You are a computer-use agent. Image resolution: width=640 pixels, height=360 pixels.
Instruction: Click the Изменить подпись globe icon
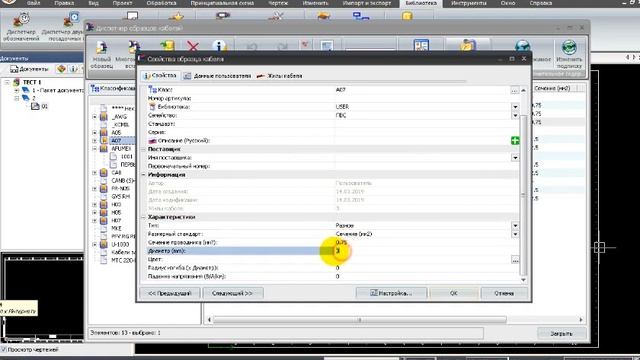(569, 48)
